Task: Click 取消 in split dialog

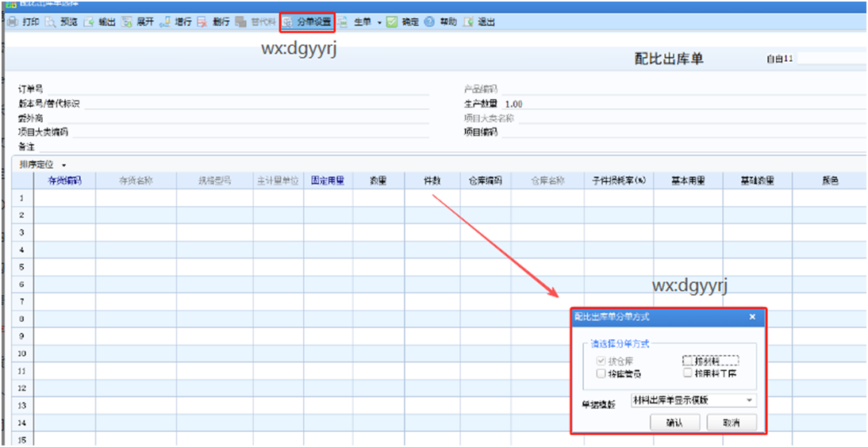Action: [731, 422]
